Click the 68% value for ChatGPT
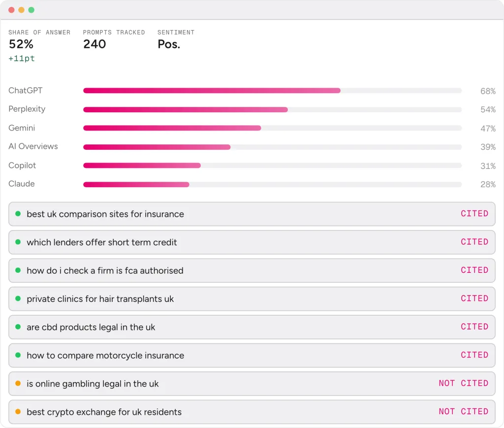504x428 pixels. click(488, 91)
